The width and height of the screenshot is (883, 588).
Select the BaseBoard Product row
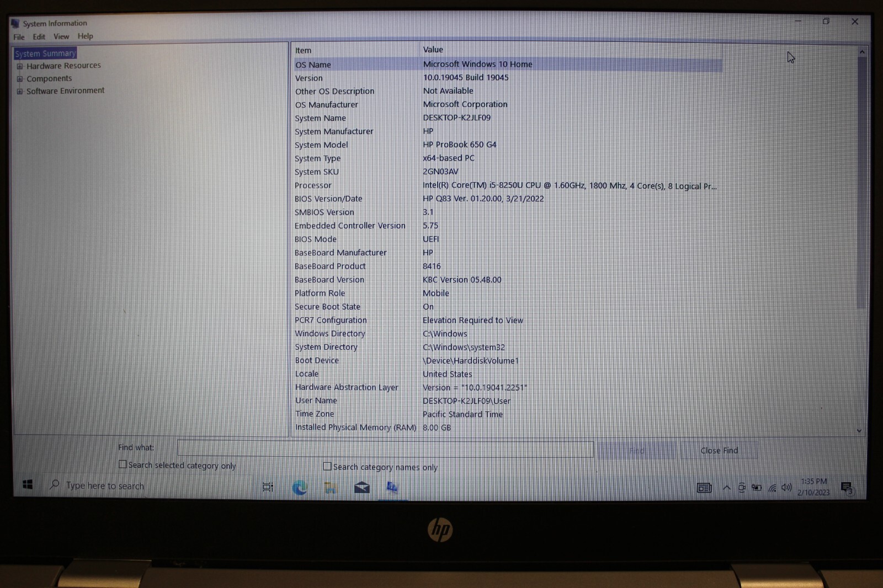pyautogui.click(x=508, y=266)
